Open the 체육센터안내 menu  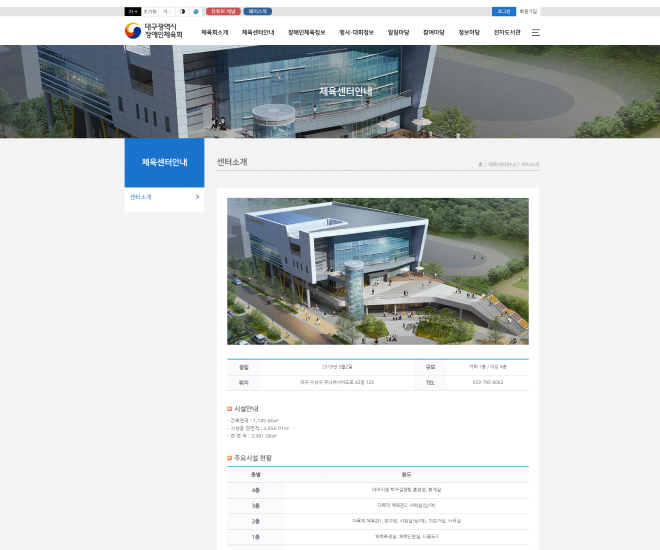pos(257,32)
